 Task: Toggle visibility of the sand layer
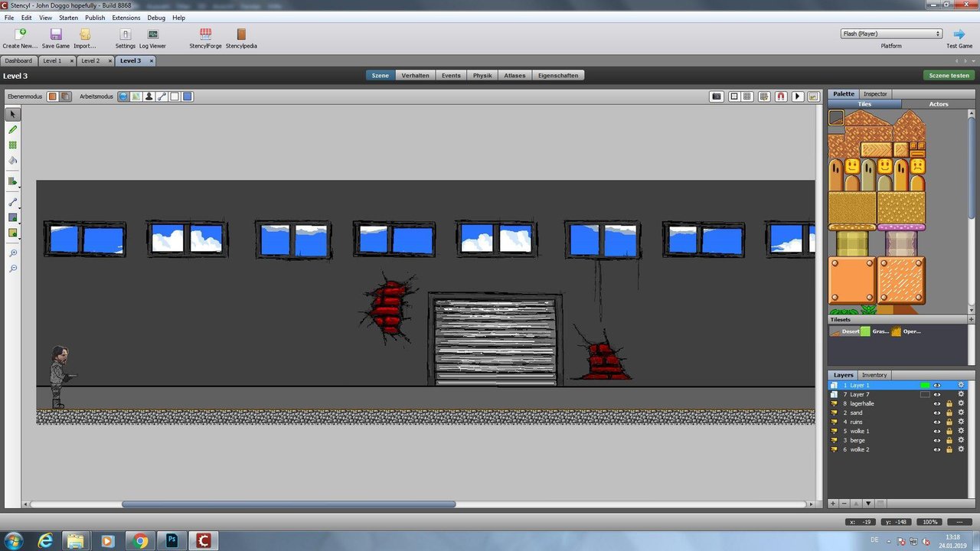[x=936, y=412]
